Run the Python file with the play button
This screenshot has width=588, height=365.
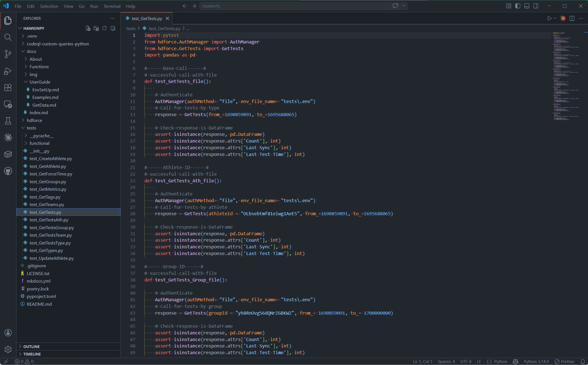click(x=549, y=18)
